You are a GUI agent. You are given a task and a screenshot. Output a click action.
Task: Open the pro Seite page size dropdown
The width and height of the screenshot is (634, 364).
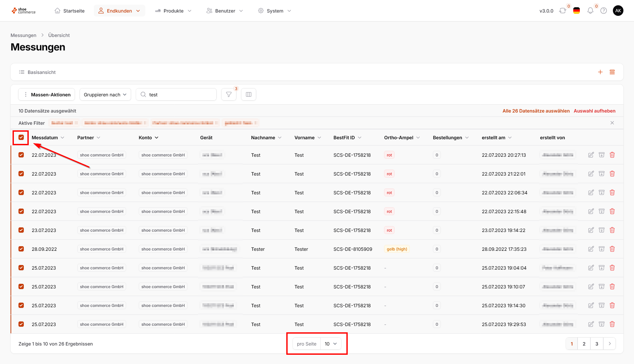click(331, 344)
